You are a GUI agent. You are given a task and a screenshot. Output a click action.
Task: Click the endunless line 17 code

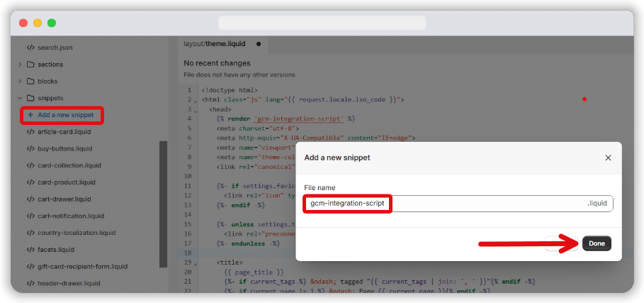pyautogui.click(x=248, y=243)
